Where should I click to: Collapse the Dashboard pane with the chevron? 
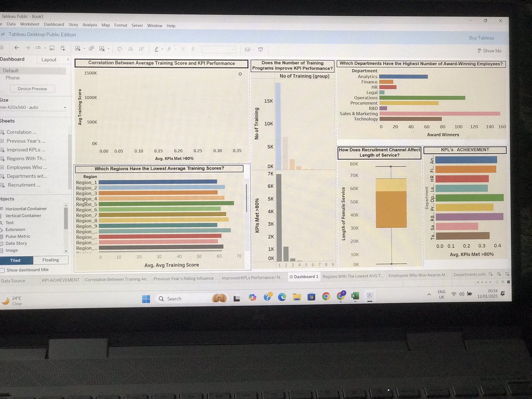click(x=67, y=59)
